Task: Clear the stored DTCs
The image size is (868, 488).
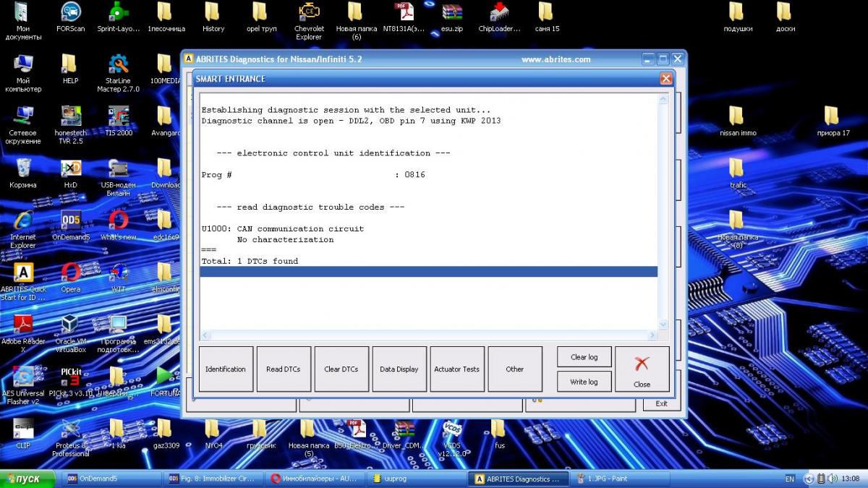Action: point(341,369)
